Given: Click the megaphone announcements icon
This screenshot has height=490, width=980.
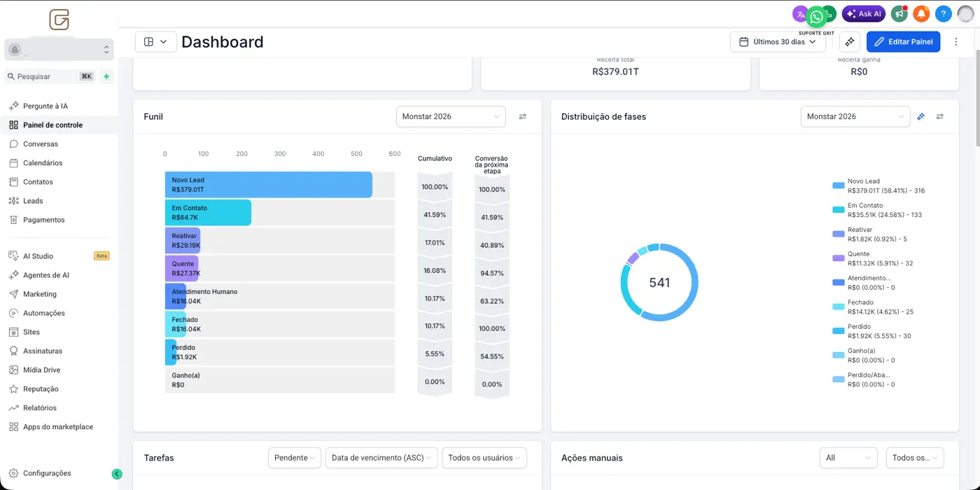Looking at the screenshot, I should coord(899,14).
